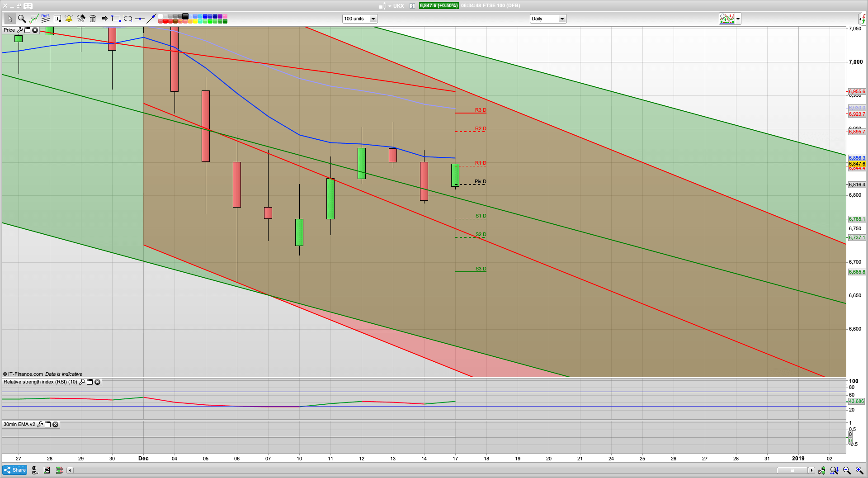Duplicate the Price chart panel

click(28, 30)
